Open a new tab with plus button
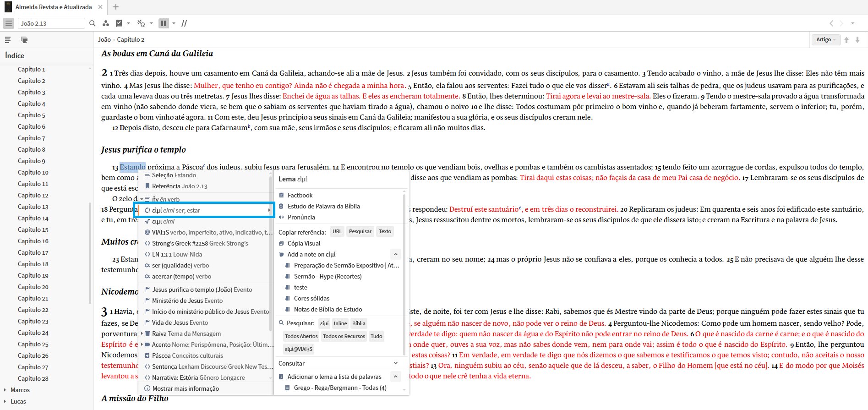This screenshot has width=868, height=410. (x=116, y=7)
